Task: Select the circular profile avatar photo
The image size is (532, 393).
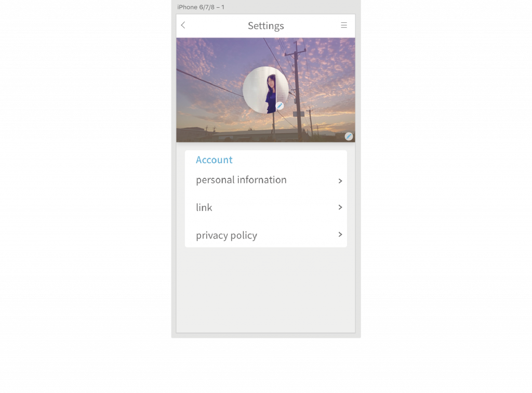Action: point(265,90)
